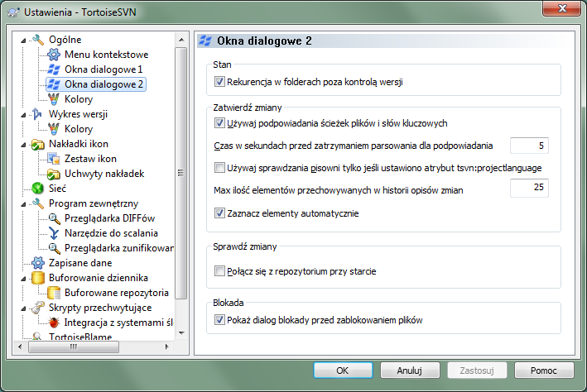The width and height of the screenshot is (587, 392).
Task: Click the green globe Sieć icon
Action: coord(38,189)
